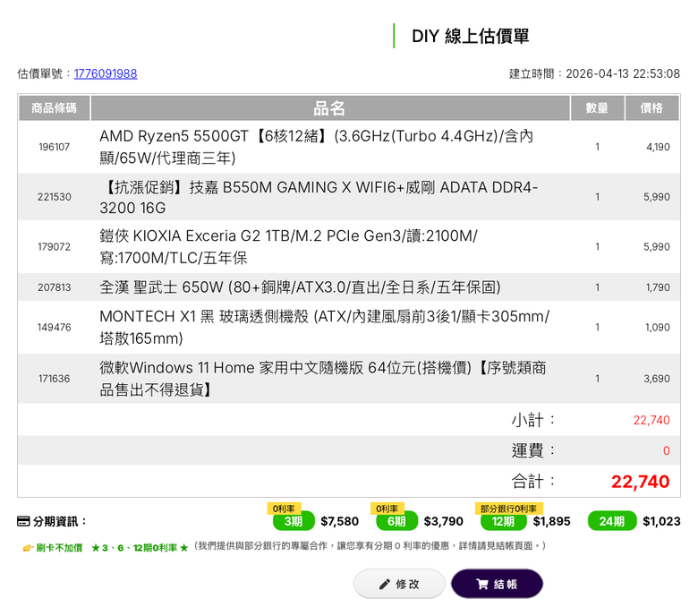Click the 1,090 price of MONTECH row
698x616 pixels.
pos(658,328)
